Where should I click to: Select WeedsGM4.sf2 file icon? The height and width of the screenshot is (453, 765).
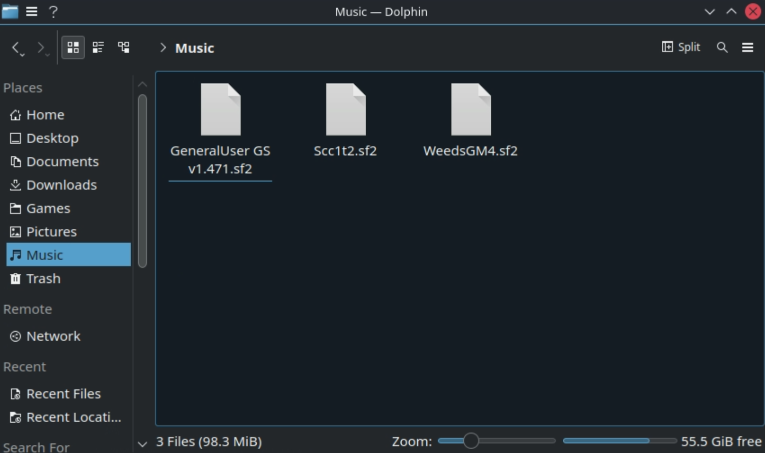471,109
